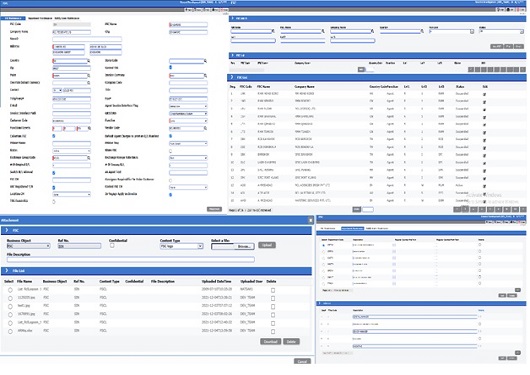Open the Agent Invoice Interface Flag dropdown

pos(188,106)
